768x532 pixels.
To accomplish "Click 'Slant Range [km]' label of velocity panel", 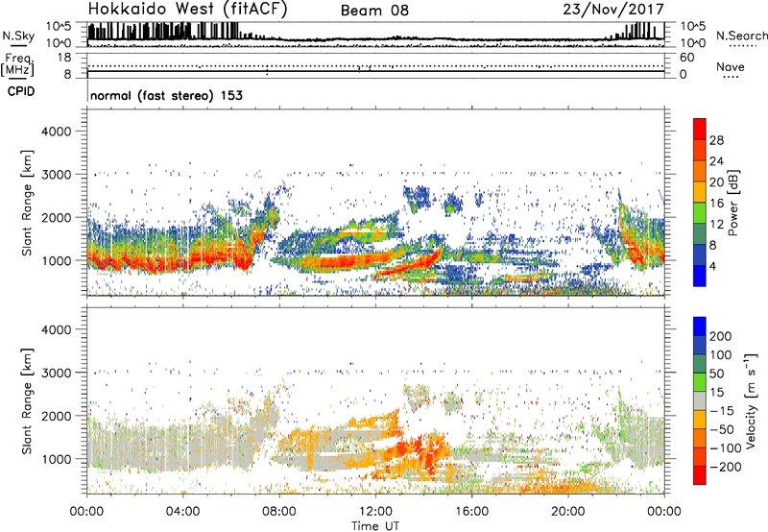I will (x=27, y=400).
